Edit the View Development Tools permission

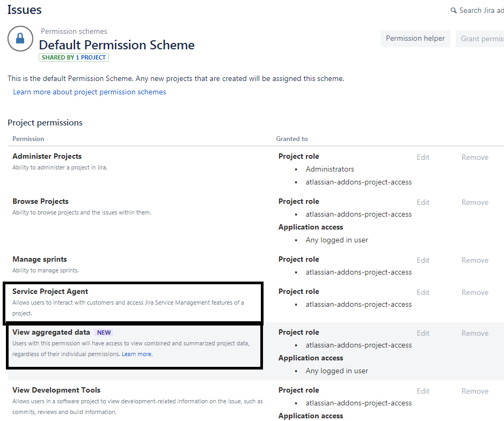(x=423, y=391)
